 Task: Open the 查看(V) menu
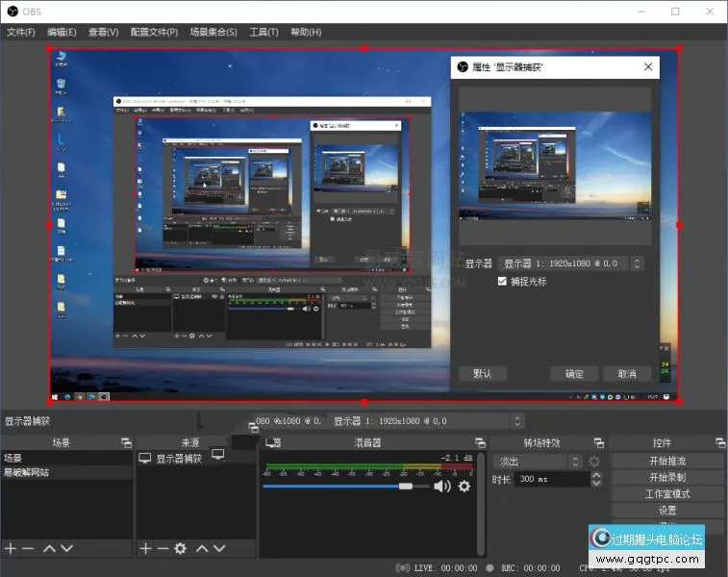(104, 32)
